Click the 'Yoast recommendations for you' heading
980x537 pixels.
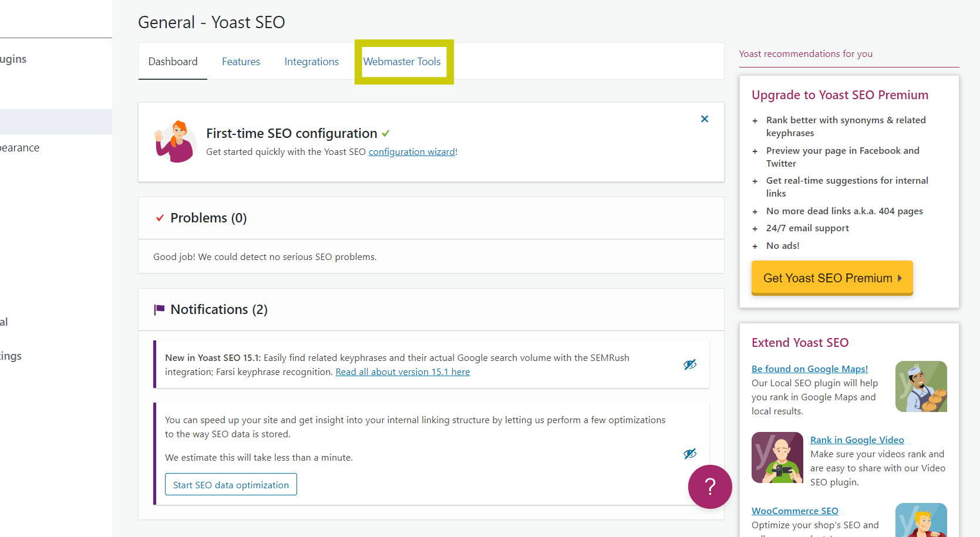coord(806,54)
